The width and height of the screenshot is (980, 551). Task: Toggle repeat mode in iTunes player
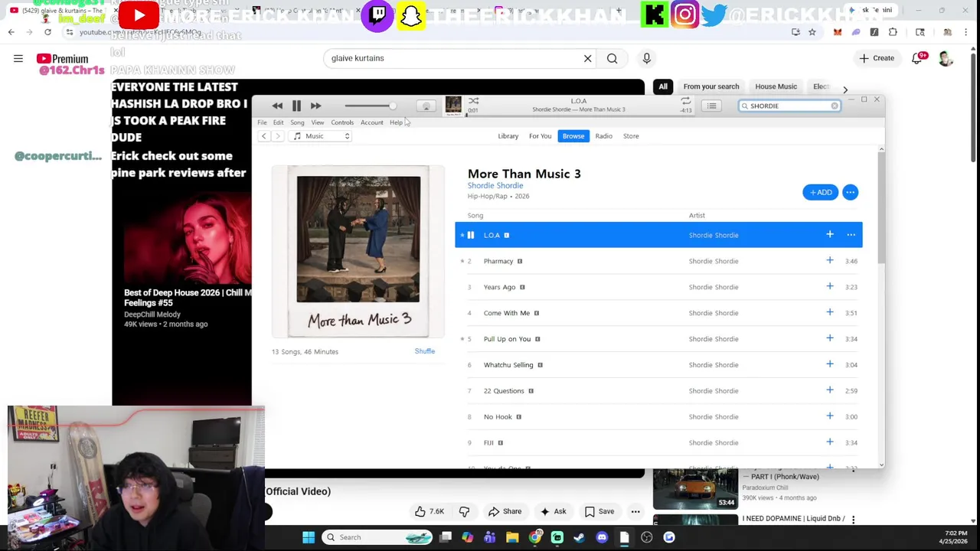click(x=685, y=101)
